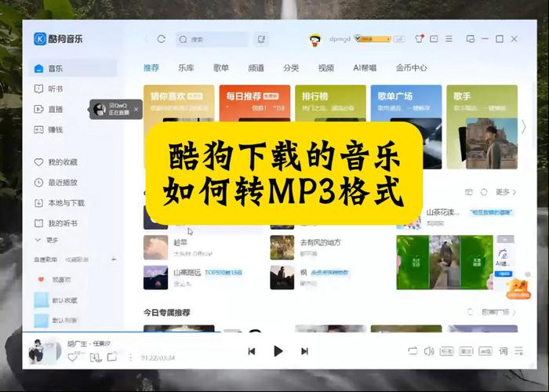
Task: Download the current song
Action: point(95,358)
